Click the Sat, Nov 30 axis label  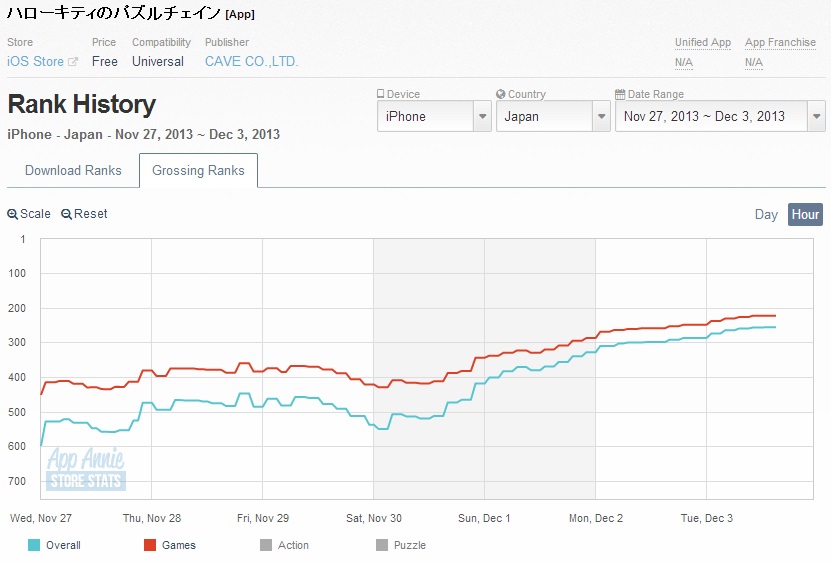[374, 518]
